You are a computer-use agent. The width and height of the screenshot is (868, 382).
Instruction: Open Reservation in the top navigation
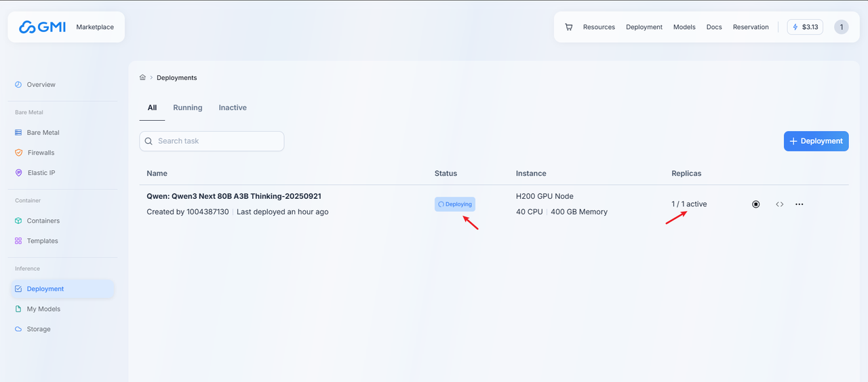pos(751,27)
